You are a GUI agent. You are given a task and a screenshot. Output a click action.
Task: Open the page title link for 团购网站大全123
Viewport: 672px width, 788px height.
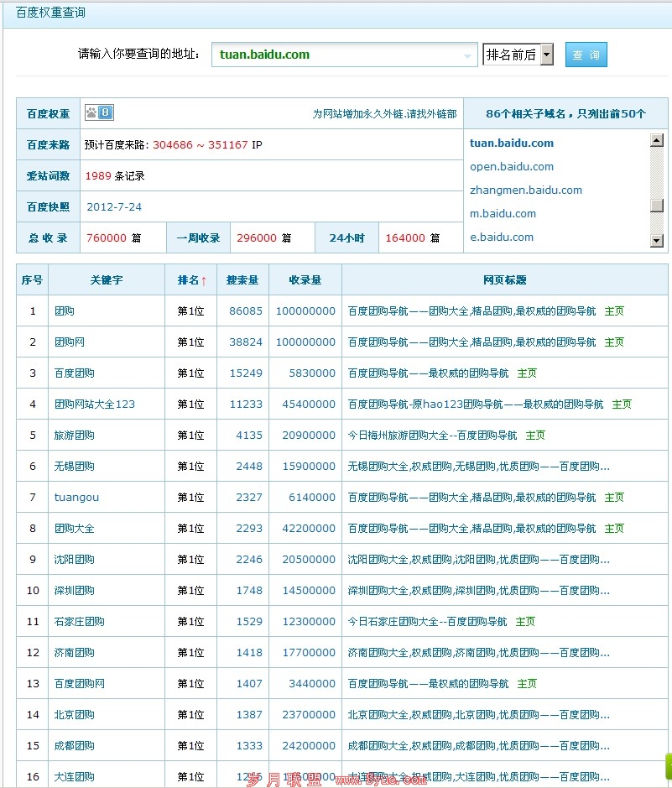pyautogui.click(x=476, y=404)
